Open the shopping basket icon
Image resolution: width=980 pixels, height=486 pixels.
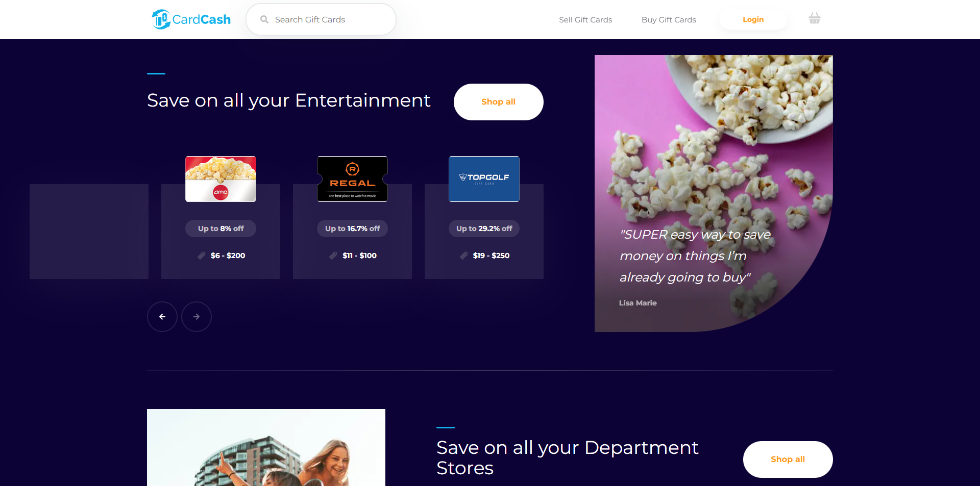(814, 19)
